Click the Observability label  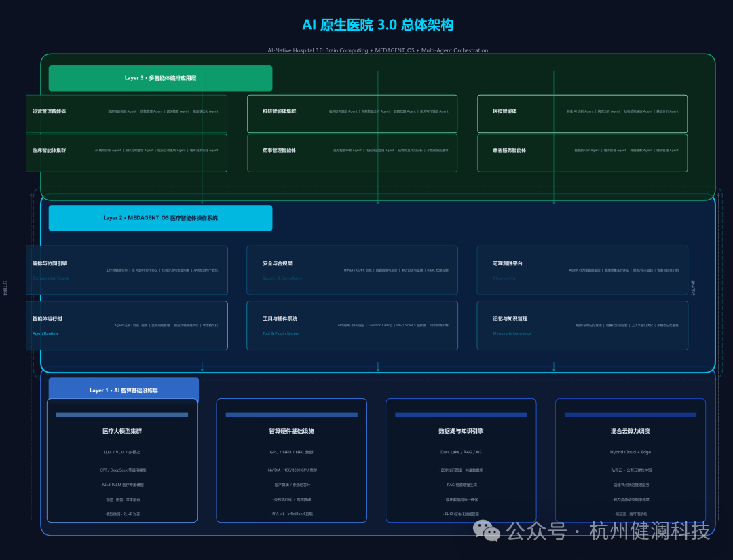504,278
